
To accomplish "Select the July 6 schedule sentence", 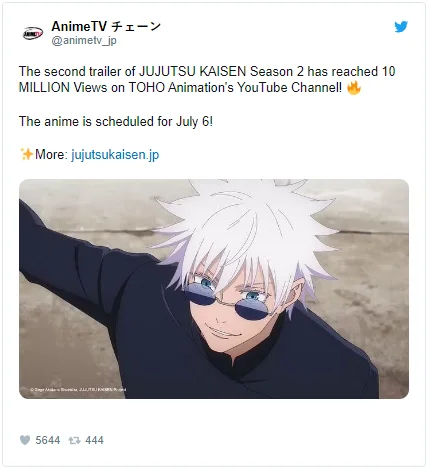I will (116, 121).
